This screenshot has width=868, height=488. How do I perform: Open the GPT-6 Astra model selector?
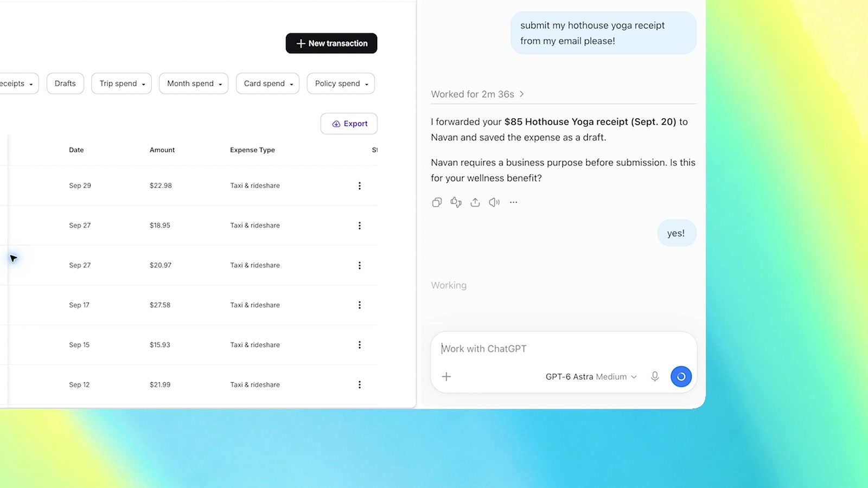coord(591,377)
